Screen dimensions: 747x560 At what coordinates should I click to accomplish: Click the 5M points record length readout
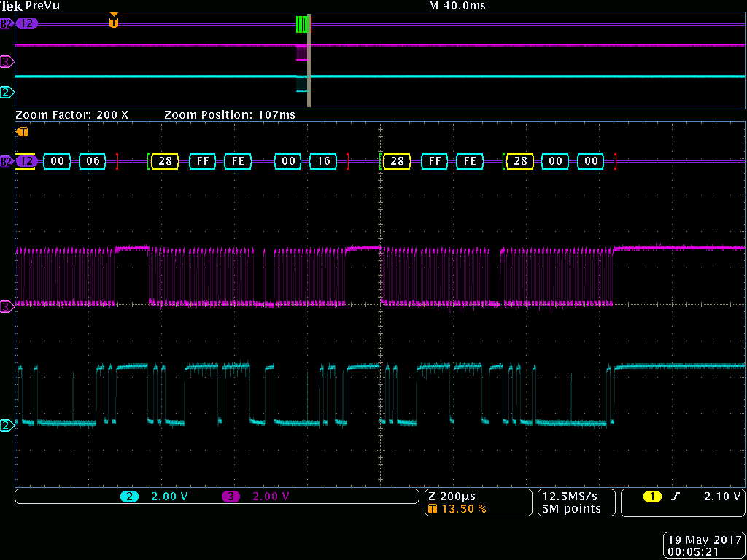point(571,509)
